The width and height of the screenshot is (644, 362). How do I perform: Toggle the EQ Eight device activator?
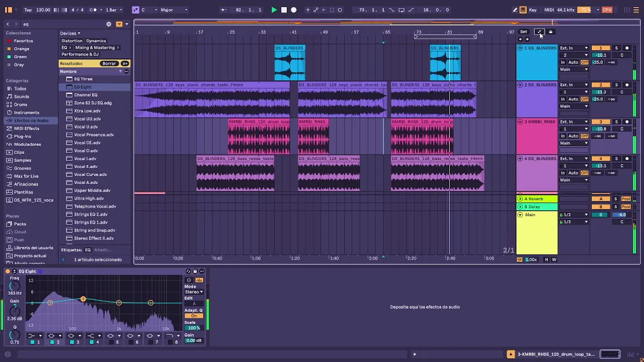[8, 271]
